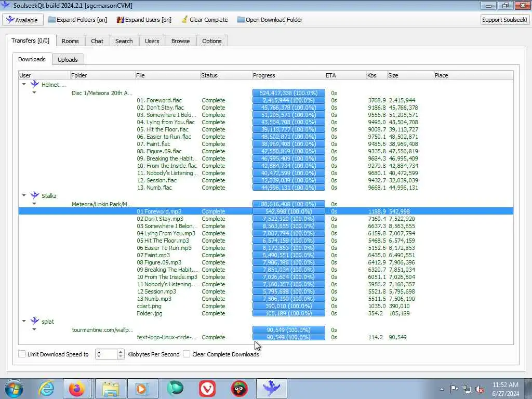This screenshot has width=532, height=399.
Task: Click the red bird taskbar app icon
Action: coord(240,389)
